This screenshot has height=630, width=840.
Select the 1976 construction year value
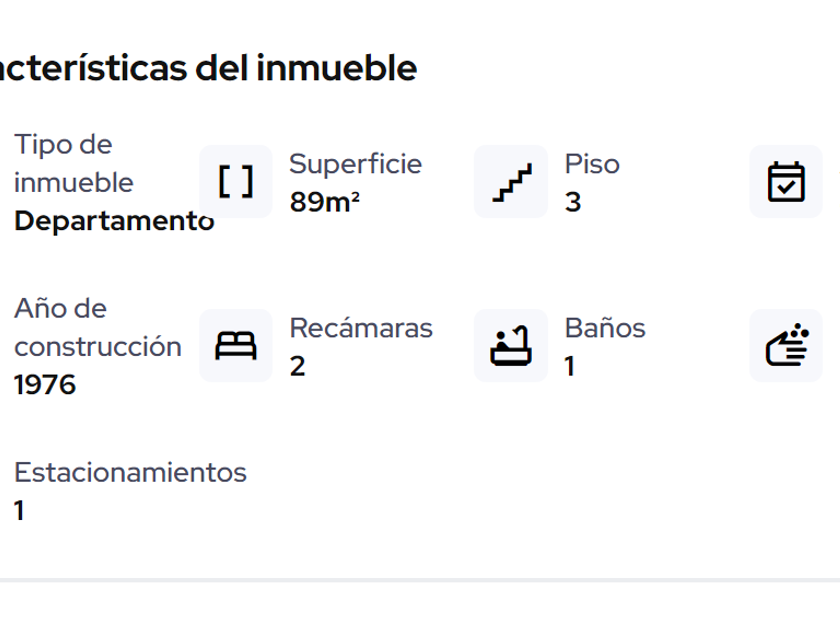click(x=45, y=385)
